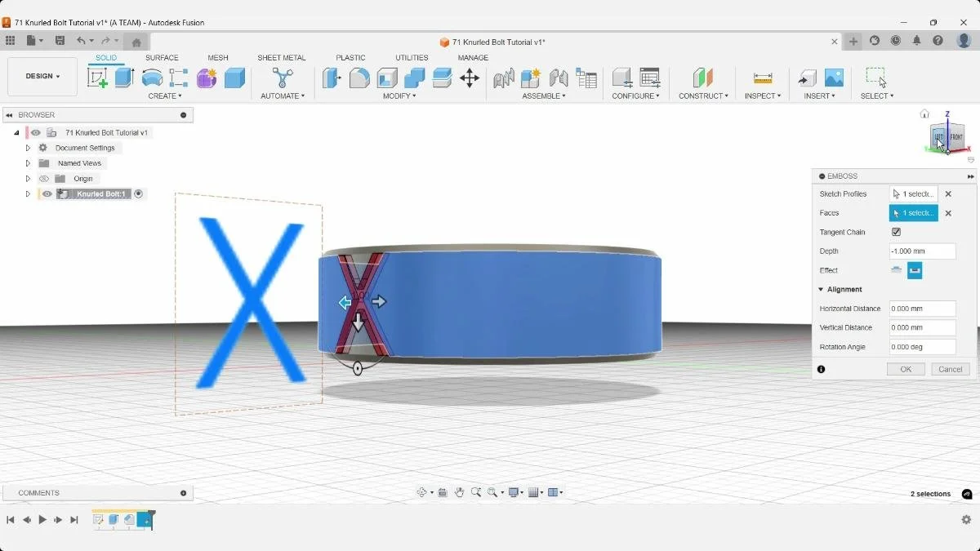Select the Move/Copy arrows tool
Screen dimensions: 980x551
pos(470,78)
